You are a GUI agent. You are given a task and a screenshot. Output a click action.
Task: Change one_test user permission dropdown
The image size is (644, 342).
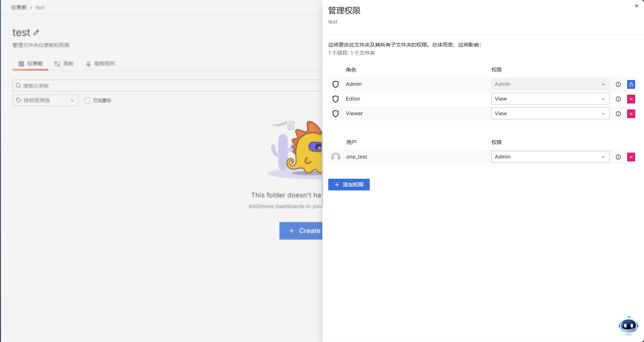pyautogui.click(x=550, y=157)
